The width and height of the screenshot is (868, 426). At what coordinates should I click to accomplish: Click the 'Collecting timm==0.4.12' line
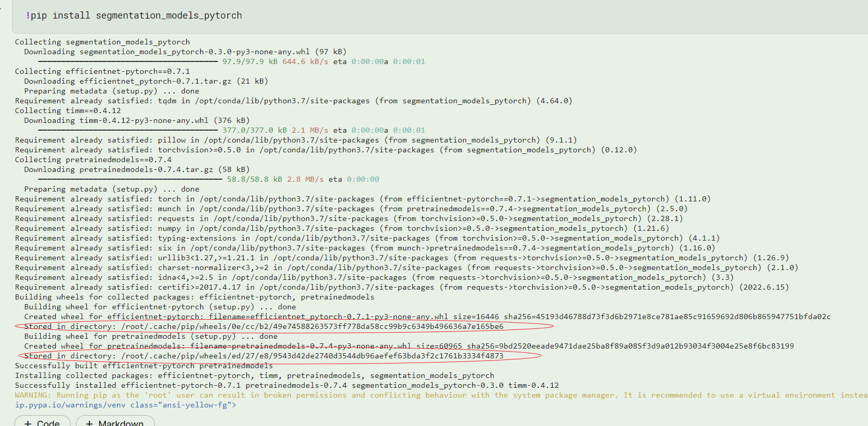[x=68, y=111]
